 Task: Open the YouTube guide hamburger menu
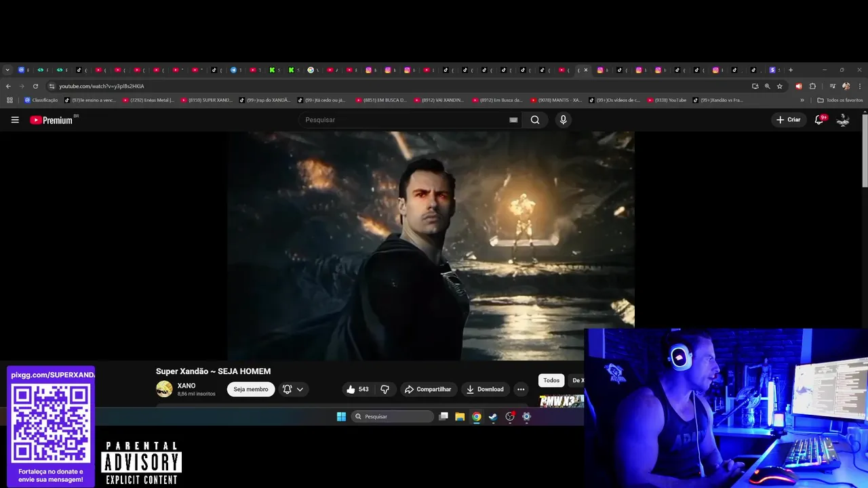pos(15,120)
